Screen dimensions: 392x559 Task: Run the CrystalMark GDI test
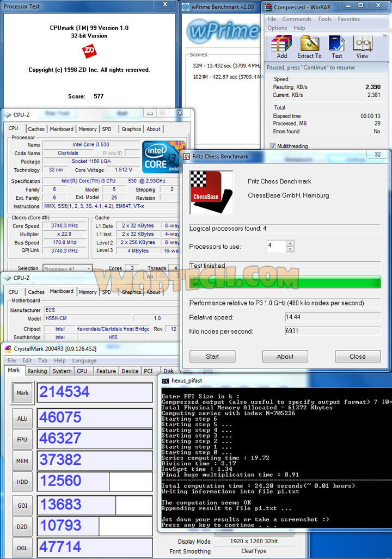[x=22, y=506]
